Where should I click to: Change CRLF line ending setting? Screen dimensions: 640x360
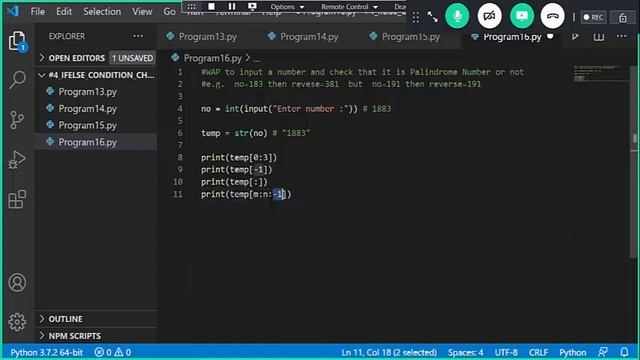pyautogui.click(x=538, y=352)
